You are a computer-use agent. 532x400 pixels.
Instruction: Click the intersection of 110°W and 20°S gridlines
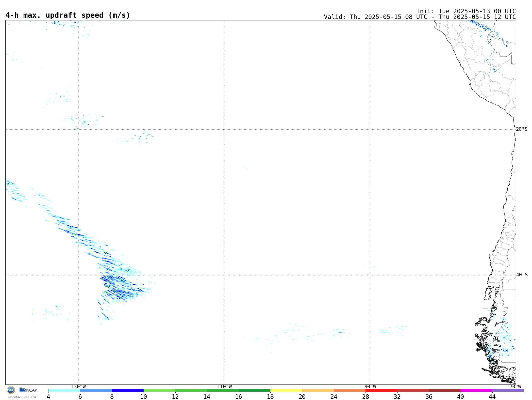tap(224, 129)
